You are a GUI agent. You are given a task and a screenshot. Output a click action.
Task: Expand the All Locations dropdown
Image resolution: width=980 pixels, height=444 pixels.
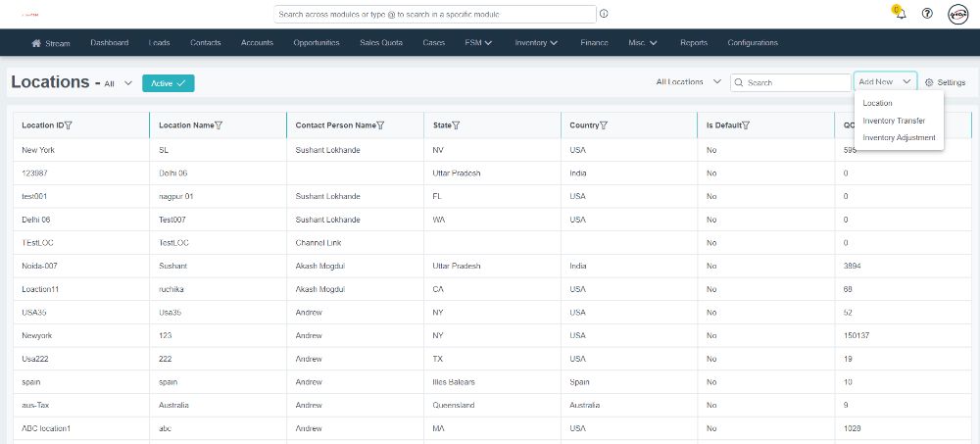coord(689,82)
